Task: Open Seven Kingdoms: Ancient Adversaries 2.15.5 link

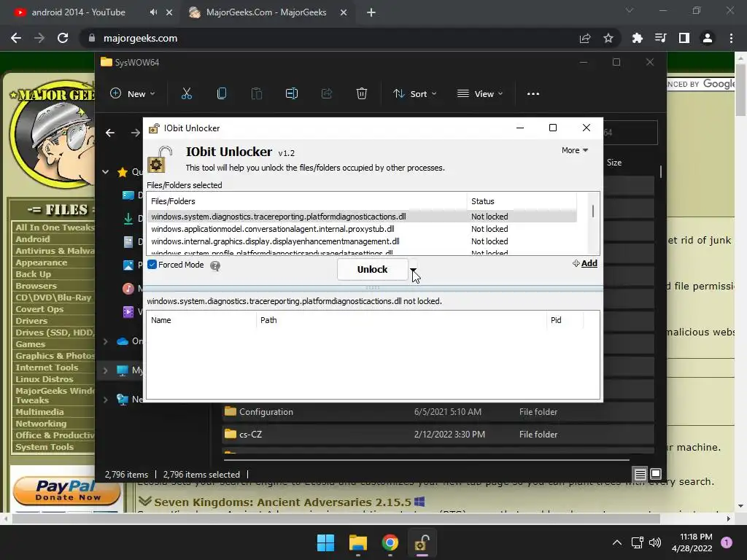Action: coord(282,502)
